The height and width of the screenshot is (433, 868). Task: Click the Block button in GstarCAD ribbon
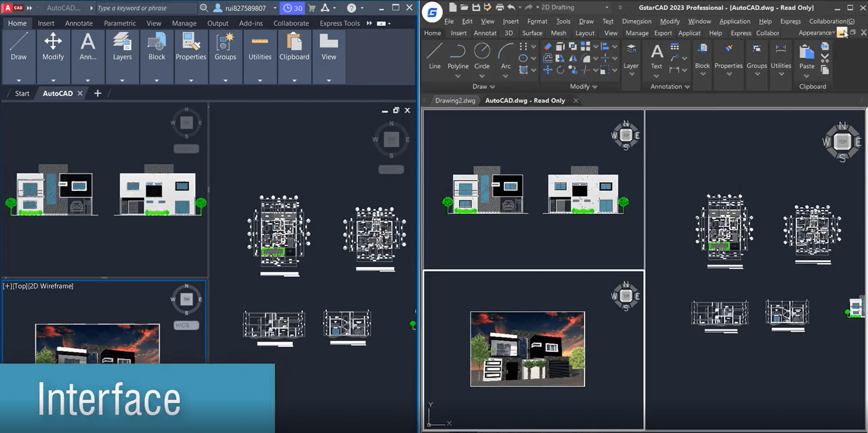(702, 59)
